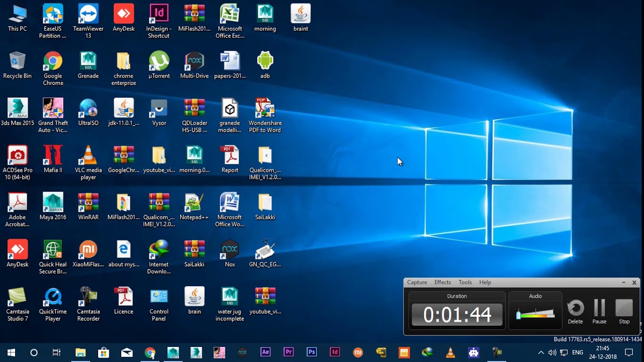Select the 3ds Max 2015 shortcut
This screenshot has width=644, height=362.
pos(18,113)
